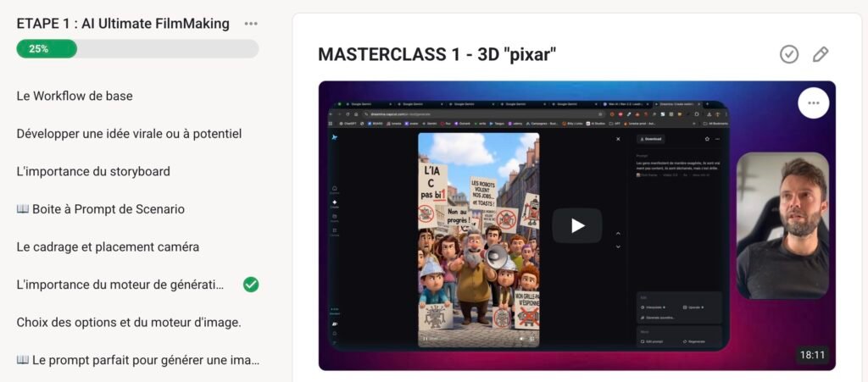Open lesson Le Workflow de base
This screenshot has height=382, width=868.
(x=75, y=96)
